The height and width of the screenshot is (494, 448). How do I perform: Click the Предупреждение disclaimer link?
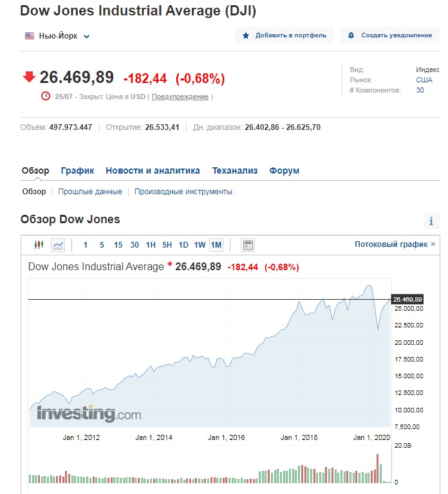coord(180,96)
